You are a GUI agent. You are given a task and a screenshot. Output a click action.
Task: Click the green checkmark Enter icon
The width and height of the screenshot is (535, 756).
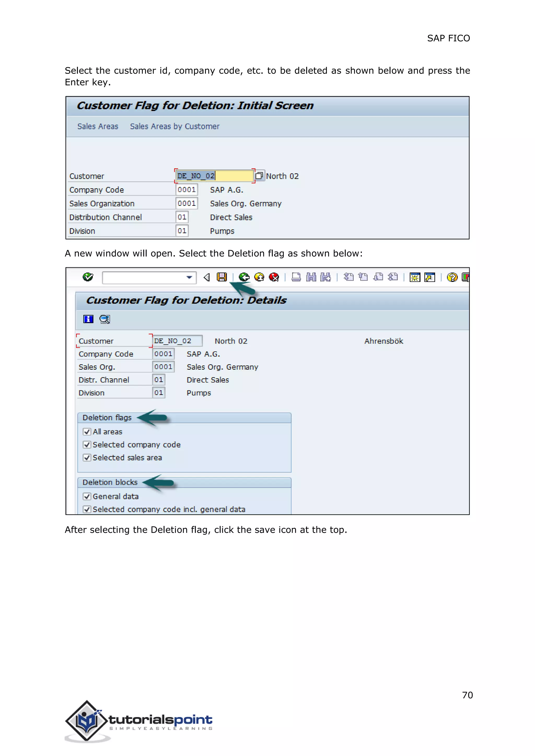[x=88, y=277]
